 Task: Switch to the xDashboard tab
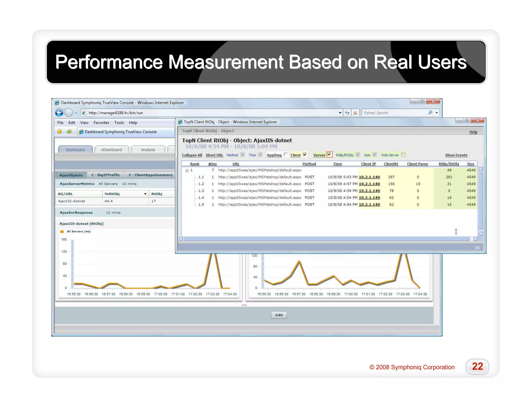[111, 150]
